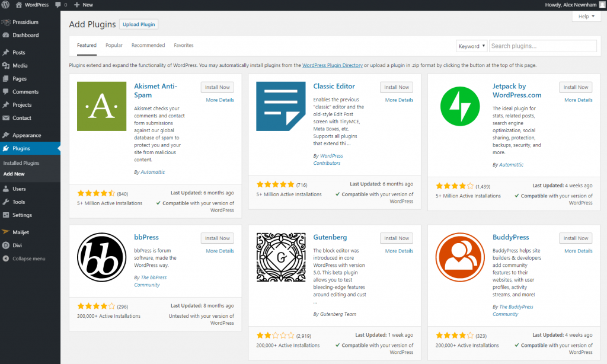Click the Automattic author link under Akismet
This screenshot has width=607, height=364.
coord(152,172)
